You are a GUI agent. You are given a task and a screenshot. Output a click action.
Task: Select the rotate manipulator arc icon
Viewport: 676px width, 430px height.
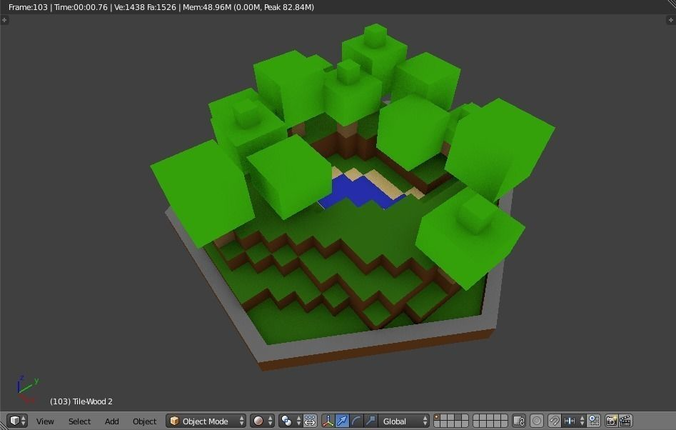click(x=356, y=421)
